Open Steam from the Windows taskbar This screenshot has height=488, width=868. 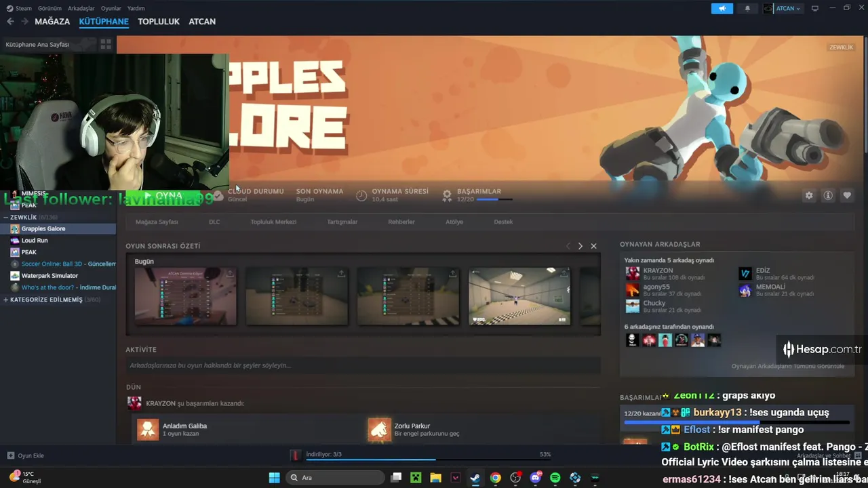click(x=475, y=478)
